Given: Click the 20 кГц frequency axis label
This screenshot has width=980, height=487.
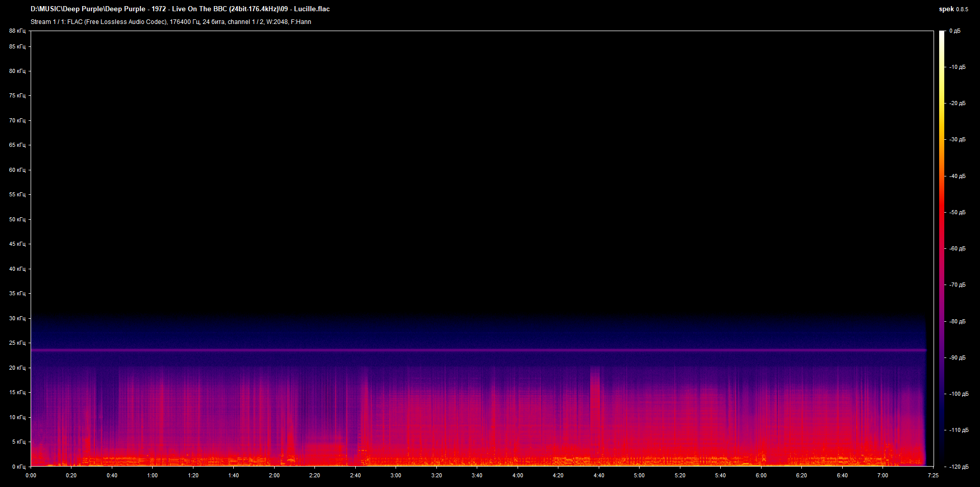Looking at the screenshot, I should click(17, 367).
